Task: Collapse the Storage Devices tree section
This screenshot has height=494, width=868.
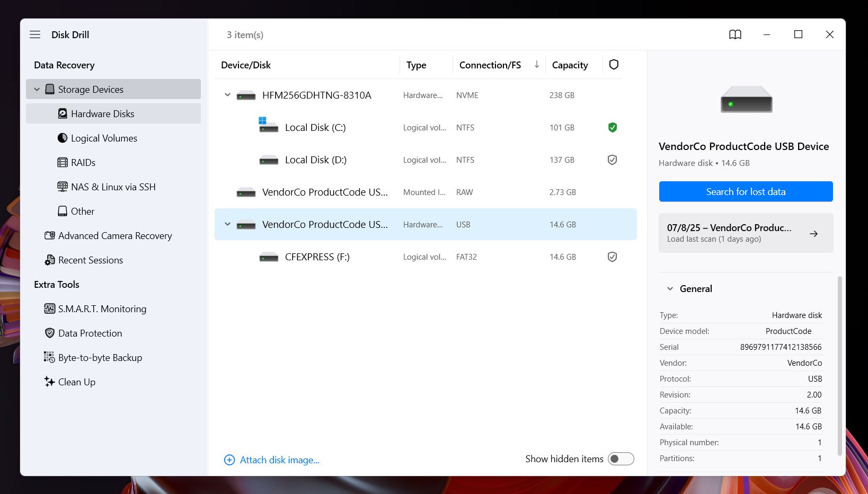Action: 37,89
